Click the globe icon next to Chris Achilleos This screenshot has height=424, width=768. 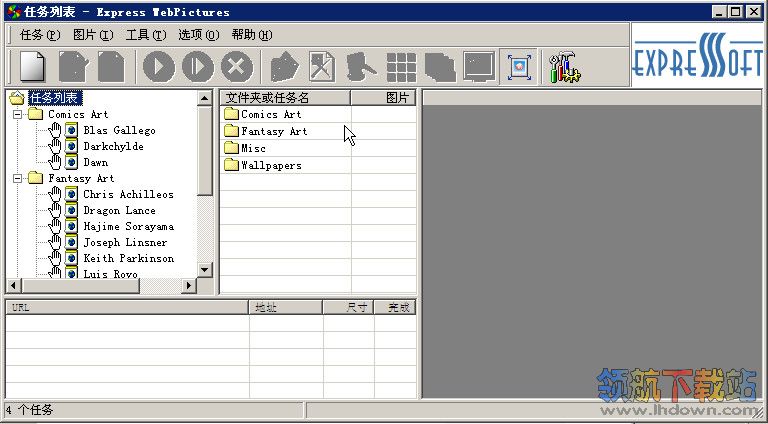pos(72,194)
